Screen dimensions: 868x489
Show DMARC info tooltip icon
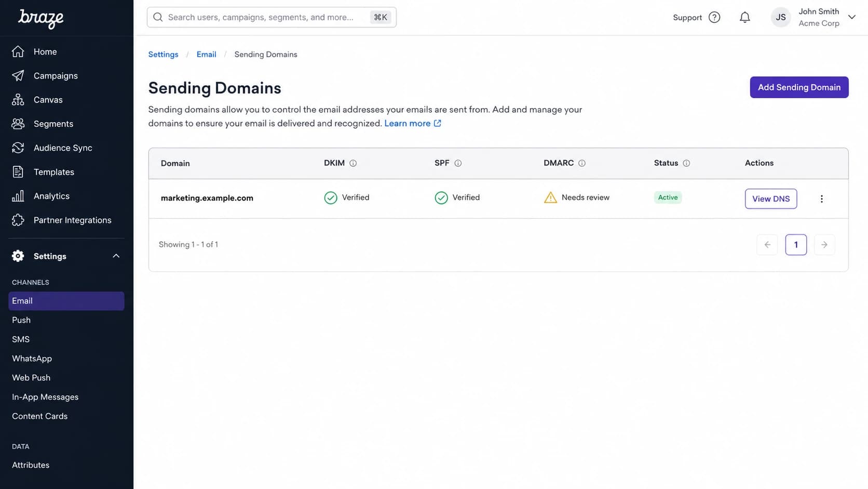(582, 163)
